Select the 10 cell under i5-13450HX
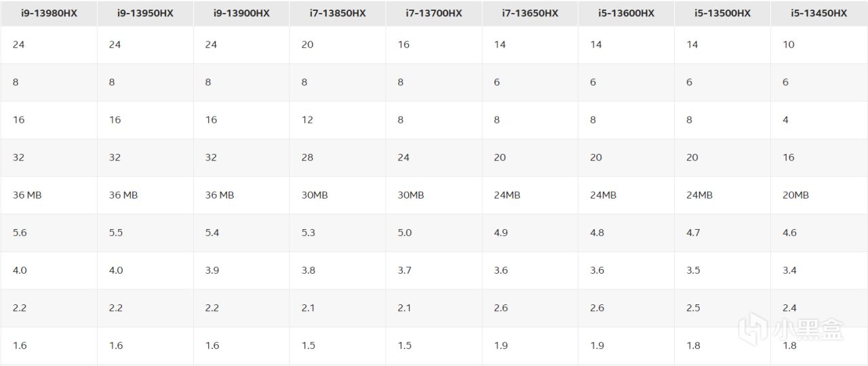 coord(819,45)
